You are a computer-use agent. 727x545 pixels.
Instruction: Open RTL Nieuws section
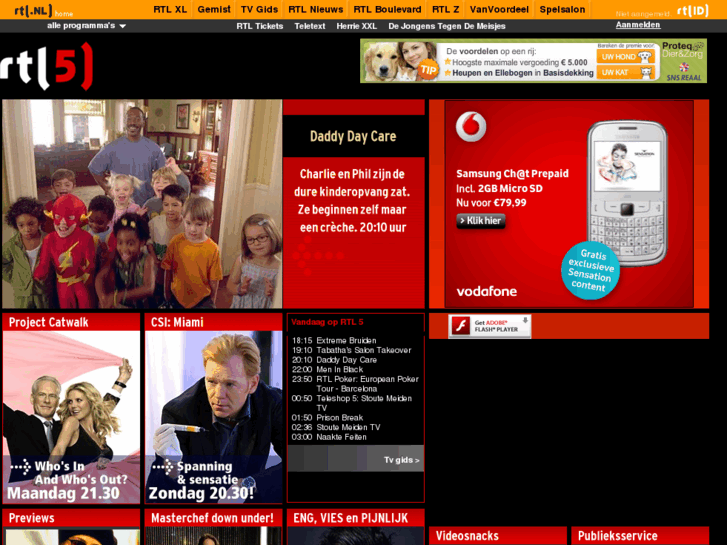[316, 10]
